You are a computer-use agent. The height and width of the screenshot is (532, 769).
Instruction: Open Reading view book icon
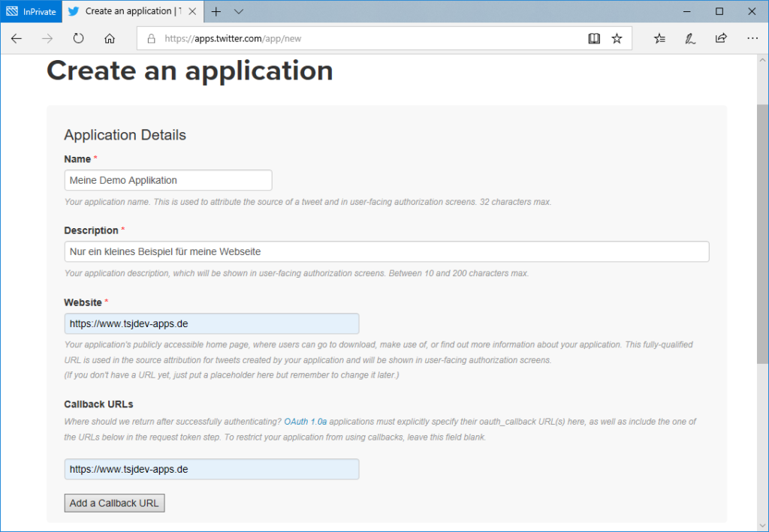coord(594,38)
